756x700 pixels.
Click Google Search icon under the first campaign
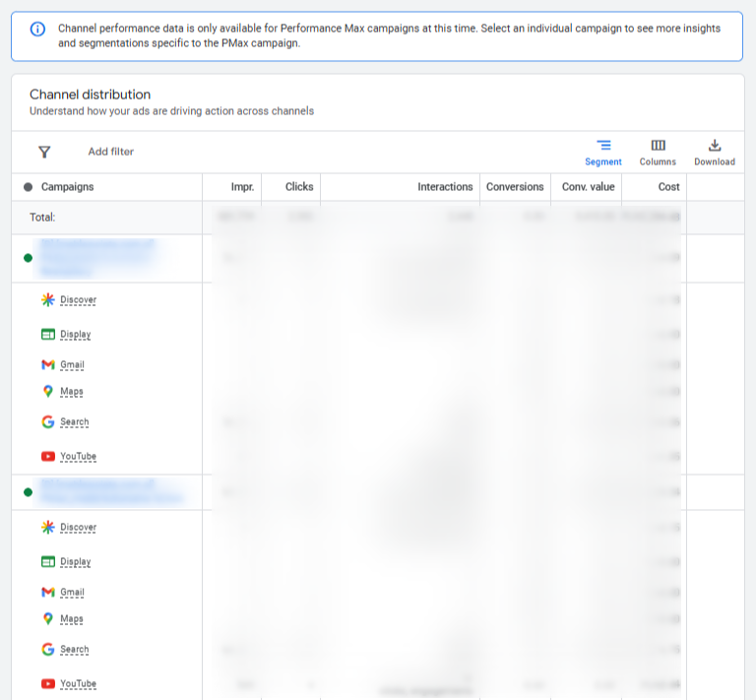click(x=47, y=421)
